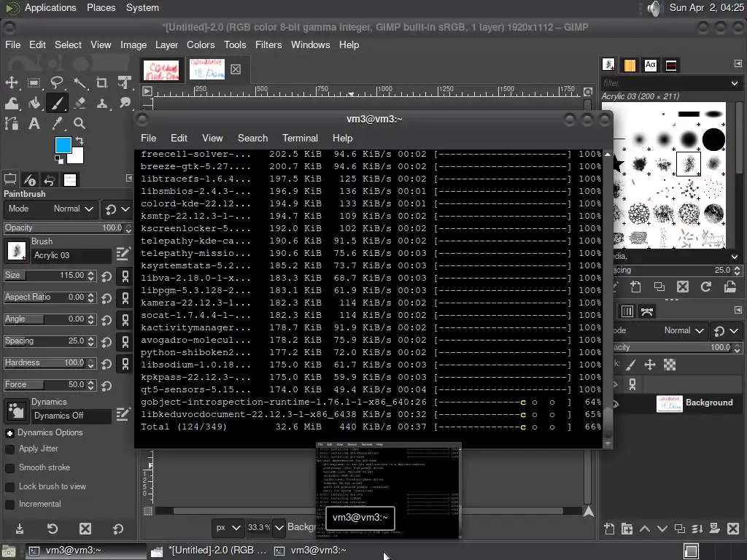Open the brush filter dropdown arrow
This screenshot has width=747, height=560.
[x=735, y=83]
